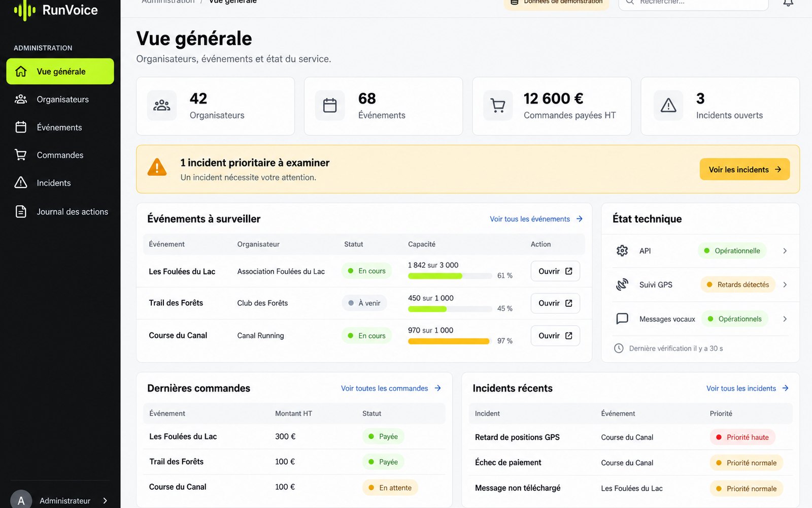812x508 pixels.
Task: Open the Administrateur menu chevron
Action: [105, 501]
